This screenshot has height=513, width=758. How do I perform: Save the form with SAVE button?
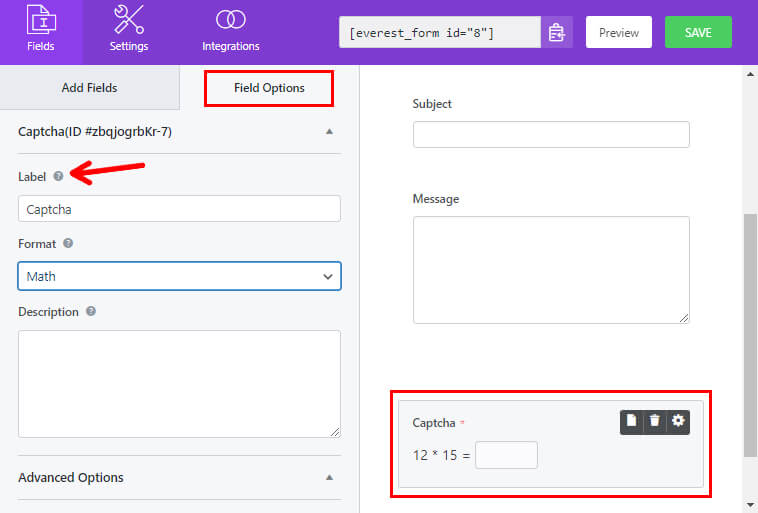point(698,32)
